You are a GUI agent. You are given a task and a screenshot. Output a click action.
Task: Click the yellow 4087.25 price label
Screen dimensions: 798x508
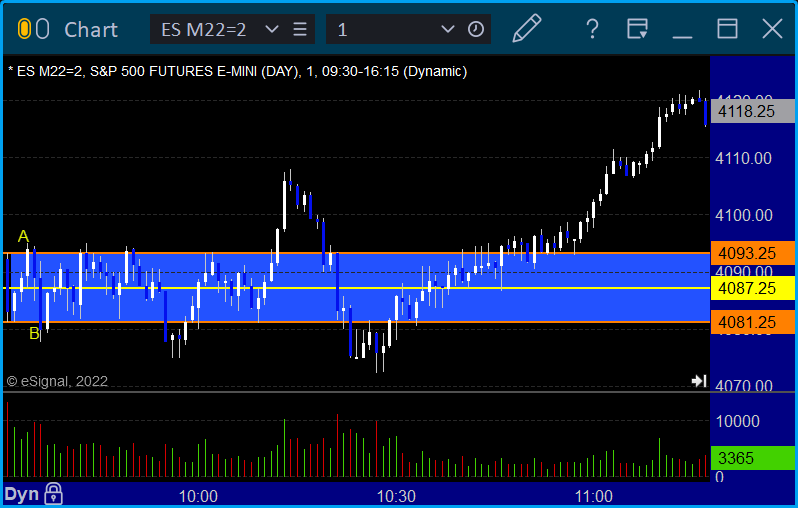click(752, 288)
